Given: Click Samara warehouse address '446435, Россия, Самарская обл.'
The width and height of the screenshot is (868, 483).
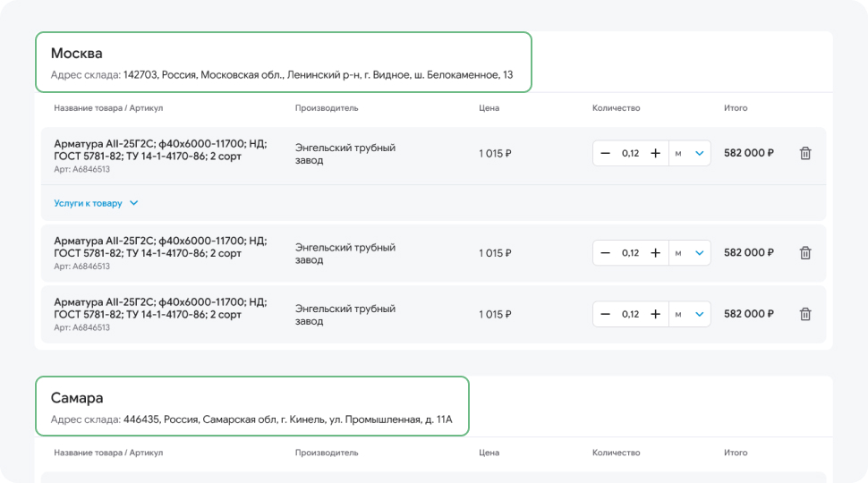Looking at the screenshot, I should [x=200, y=419].
